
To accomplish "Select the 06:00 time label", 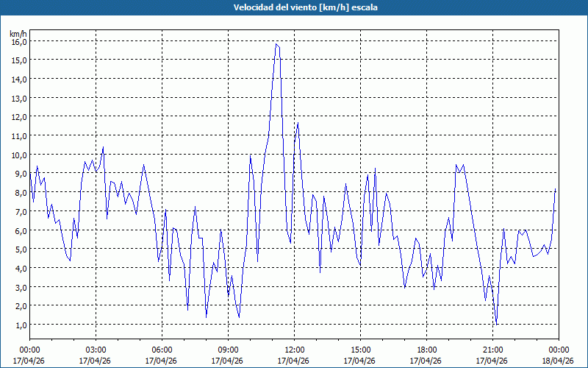I will click(162, 350).
